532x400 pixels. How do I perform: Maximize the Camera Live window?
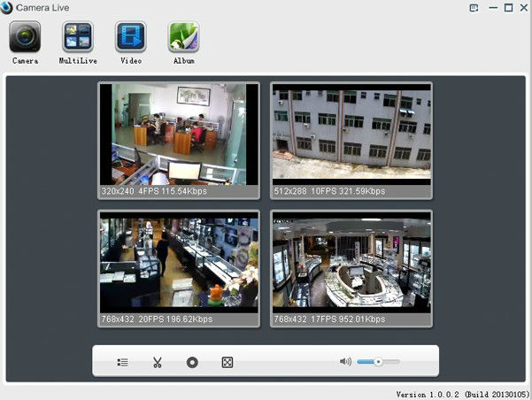[x=508, y=8]
